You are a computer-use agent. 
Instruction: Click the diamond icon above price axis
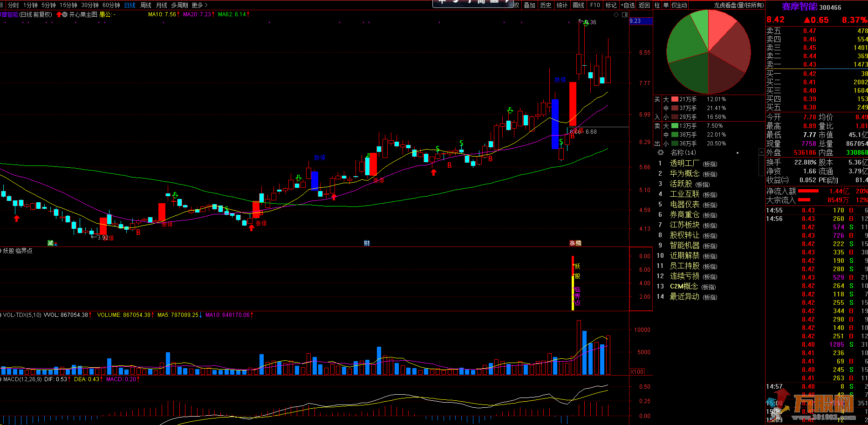[x=616, y=15]
